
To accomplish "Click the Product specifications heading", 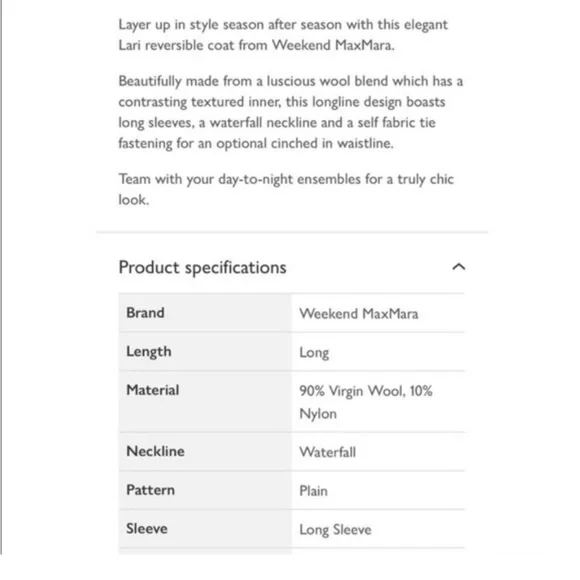I will (202, 267).
